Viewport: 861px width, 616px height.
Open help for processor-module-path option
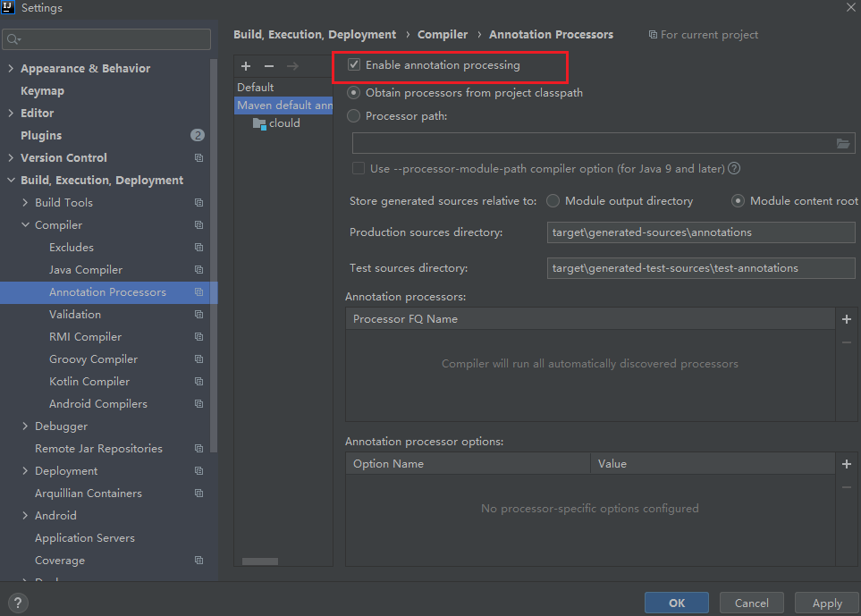pos(734,169)
